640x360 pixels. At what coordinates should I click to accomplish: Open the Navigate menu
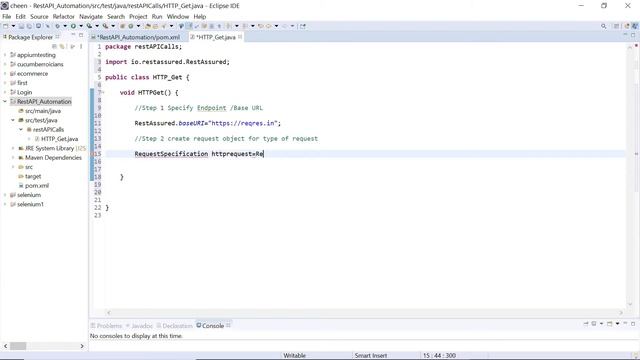91,16
